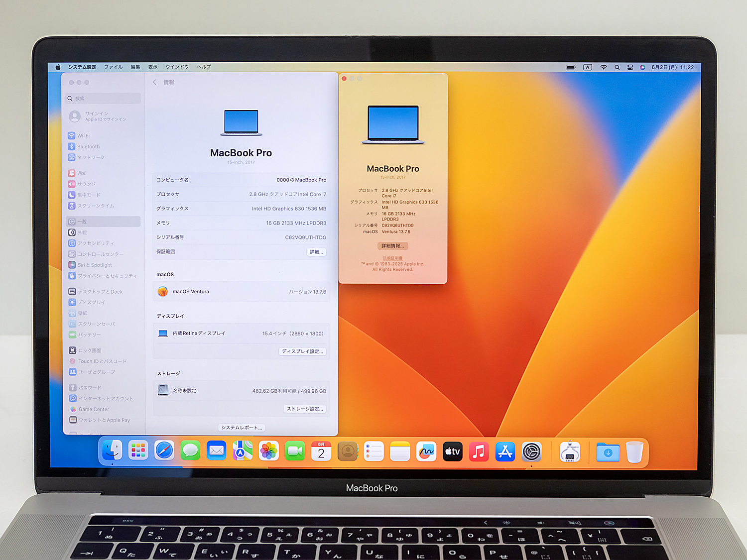Open Contacts app in Dock
Viewport: 747px width, 560px height.
click(348, 451)
